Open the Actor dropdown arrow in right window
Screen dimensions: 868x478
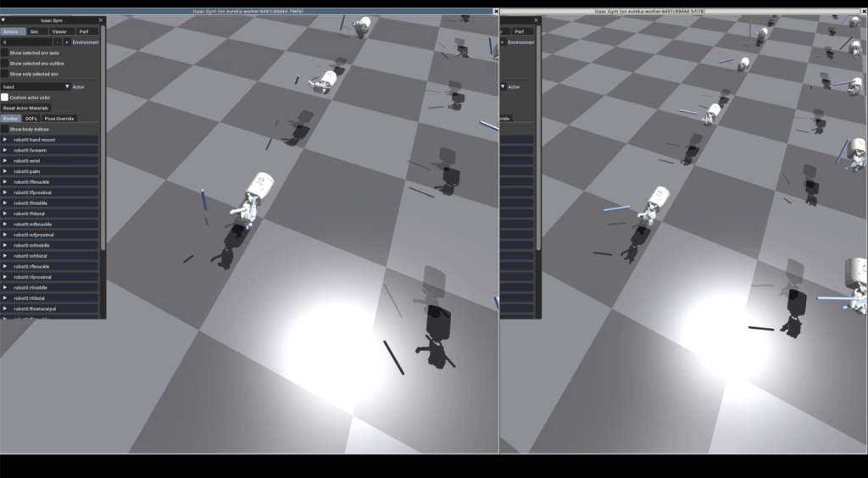point(504,86)
